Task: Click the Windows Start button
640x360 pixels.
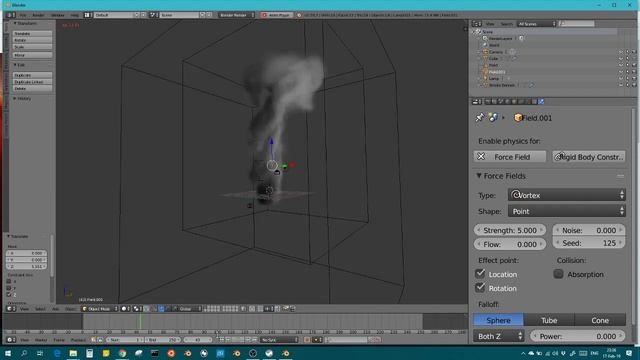Action: 8,353
